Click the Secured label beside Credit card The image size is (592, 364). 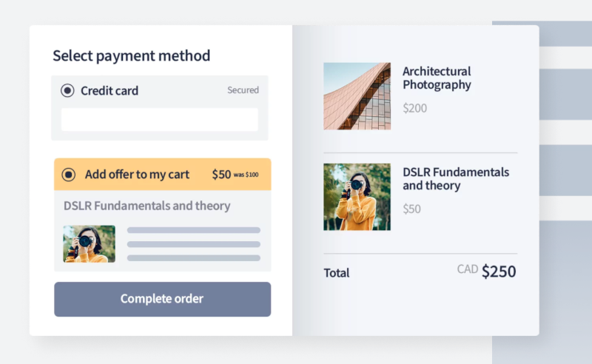click(x=243, y=90)
